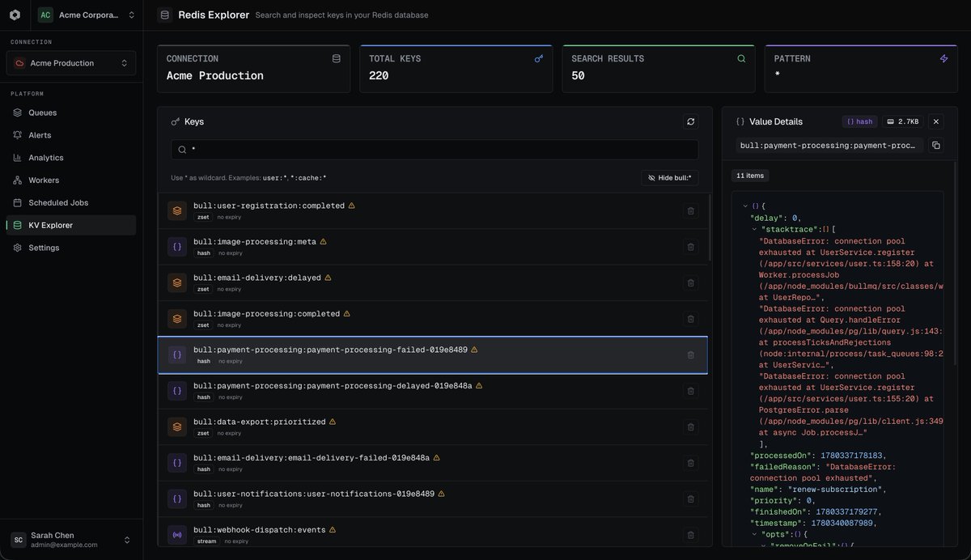Viewport: 971px width, 560px height.
Task: Open the Analytics section
Action: pos(71,158)
